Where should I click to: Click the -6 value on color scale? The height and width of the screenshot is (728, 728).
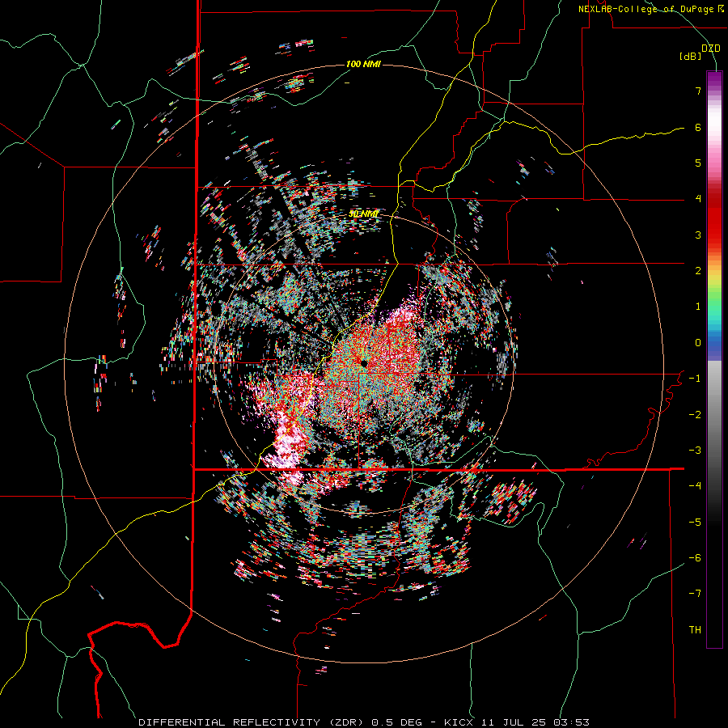tap(695, 558)
